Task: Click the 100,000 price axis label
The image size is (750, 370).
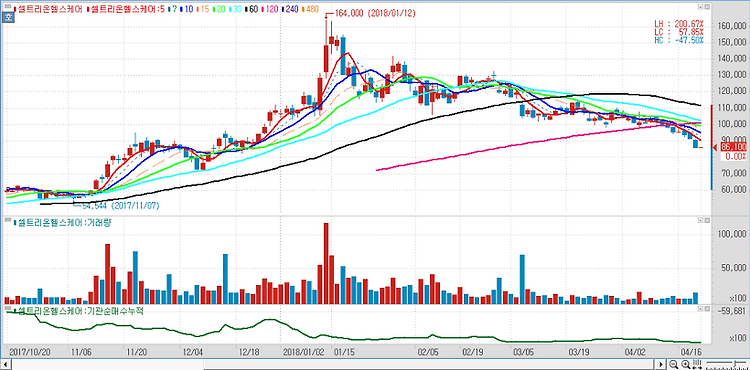Action: (731, 124)
